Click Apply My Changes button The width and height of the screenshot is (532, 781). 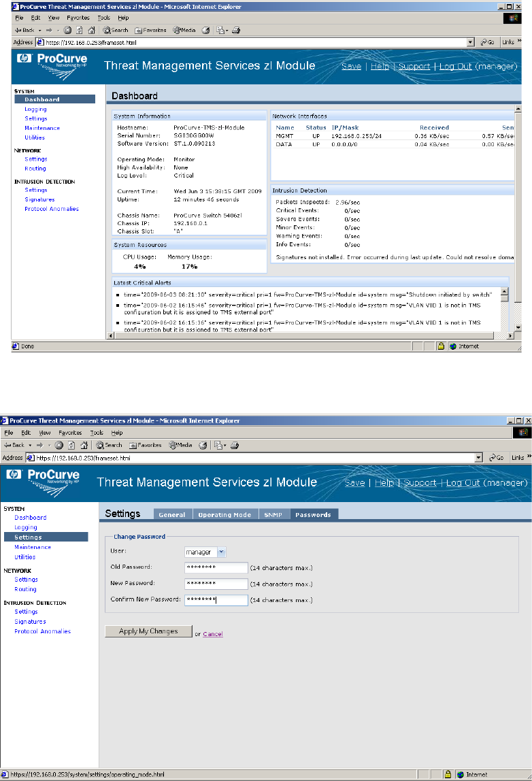pos(148,631)
